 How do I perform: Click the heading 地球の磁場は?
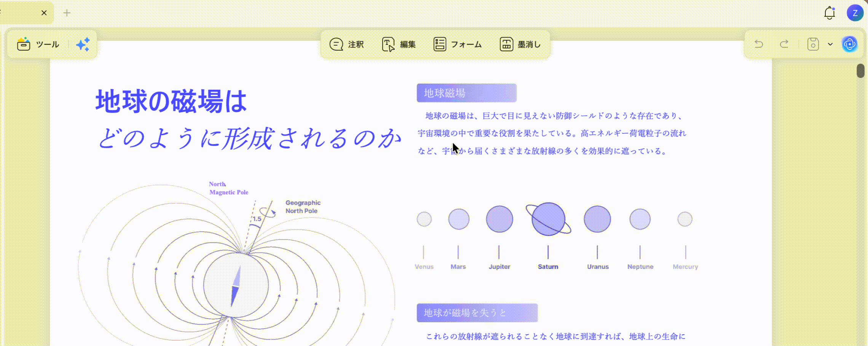171,101
